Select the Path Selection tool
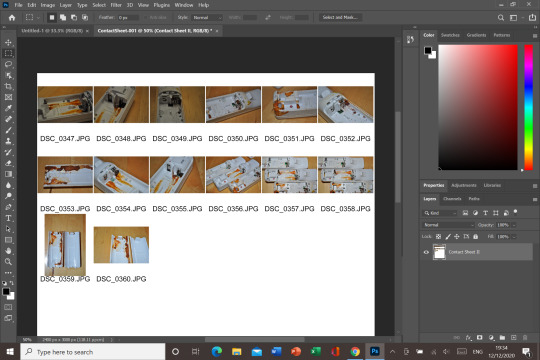 pyautogui.click(x=8, y=229)
